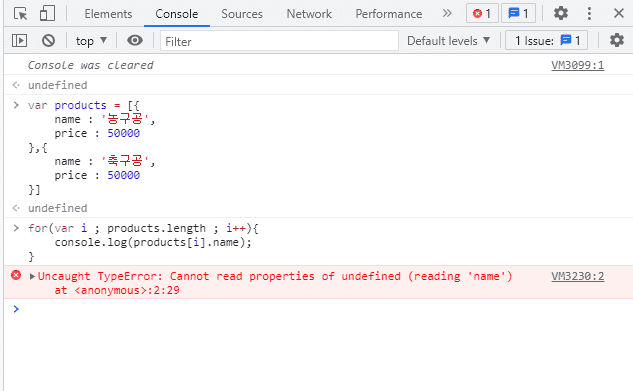
Task: Open the VM3230:2 source link
Action: pyautogui.click(x=578, y=276)
